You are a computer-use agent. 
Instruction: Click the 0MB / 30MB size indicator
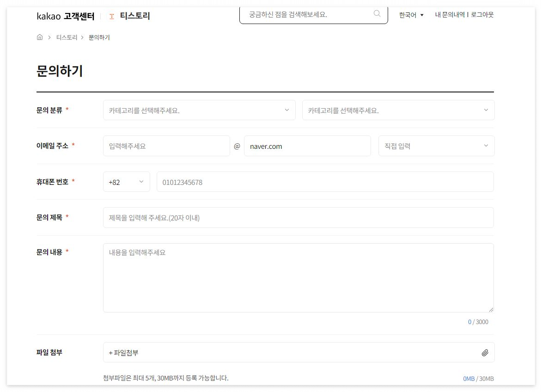478,379
